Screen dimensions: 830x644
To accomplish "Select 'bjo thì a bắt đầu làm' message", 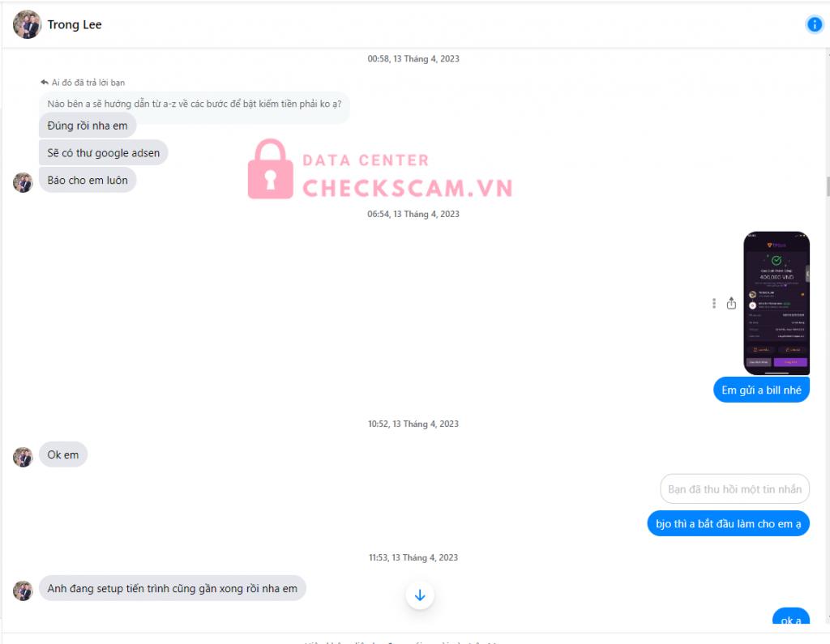I will point(729,524).
